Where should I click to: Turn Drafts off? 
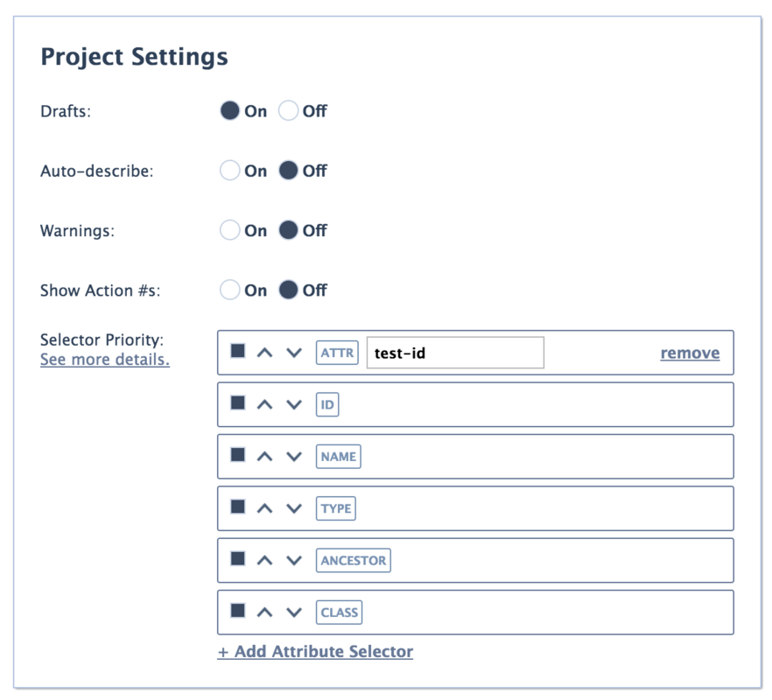288,111
